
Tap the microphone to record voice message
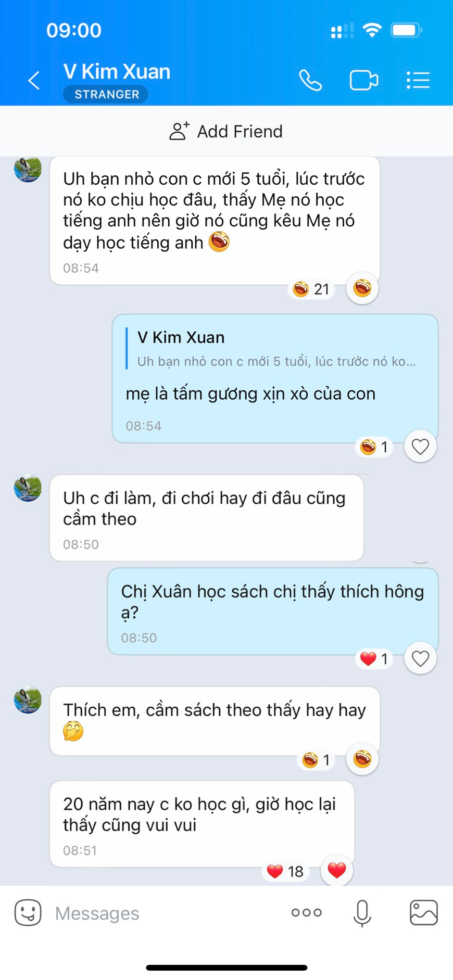(x=362, y=913)
